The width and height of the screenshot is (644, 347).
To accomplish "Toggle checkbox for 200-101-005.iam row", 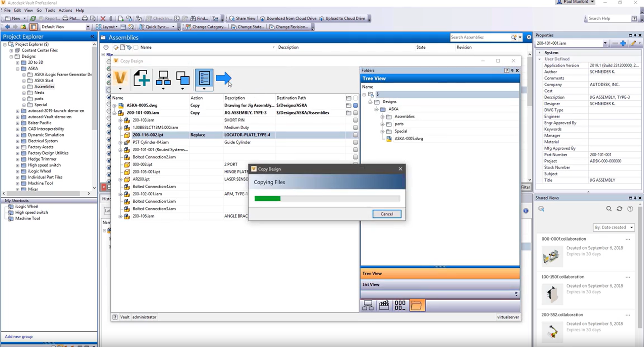I will (x=356, y=113).
